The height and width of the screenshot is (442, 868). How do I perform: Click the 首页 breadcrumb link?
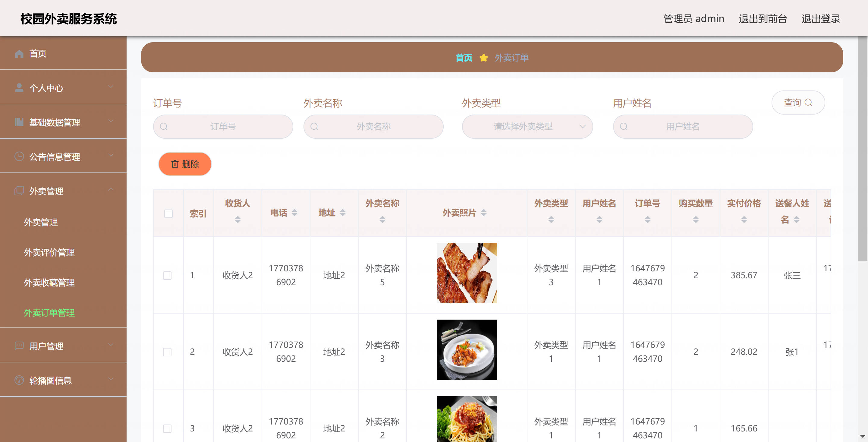click(x=464, y=58)
